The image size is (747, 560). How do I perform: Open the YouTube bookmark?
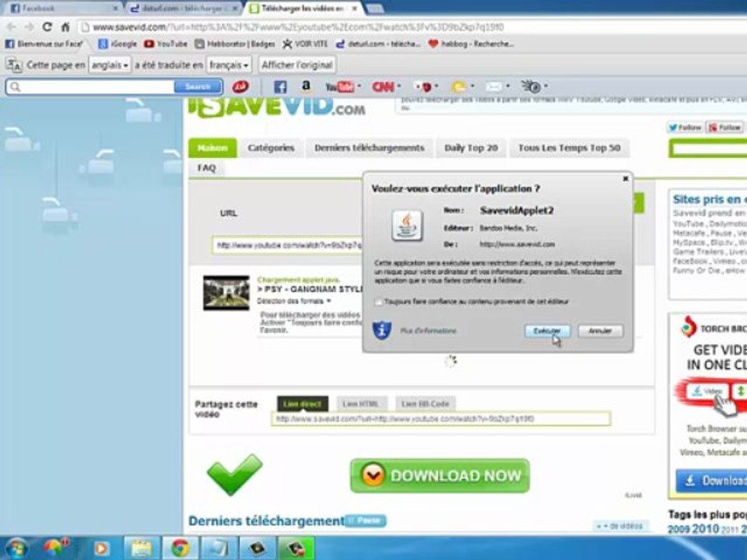coord(166,44)
